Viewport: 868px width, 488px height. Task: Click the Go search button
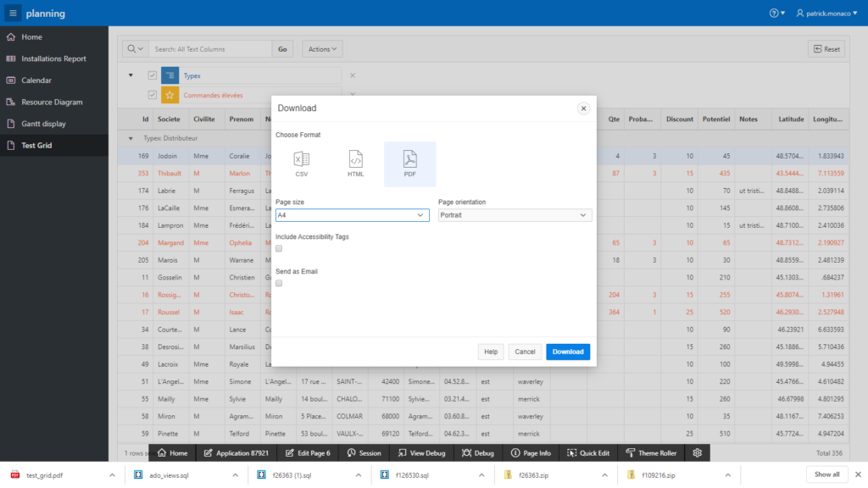click(x=282, y=49)
